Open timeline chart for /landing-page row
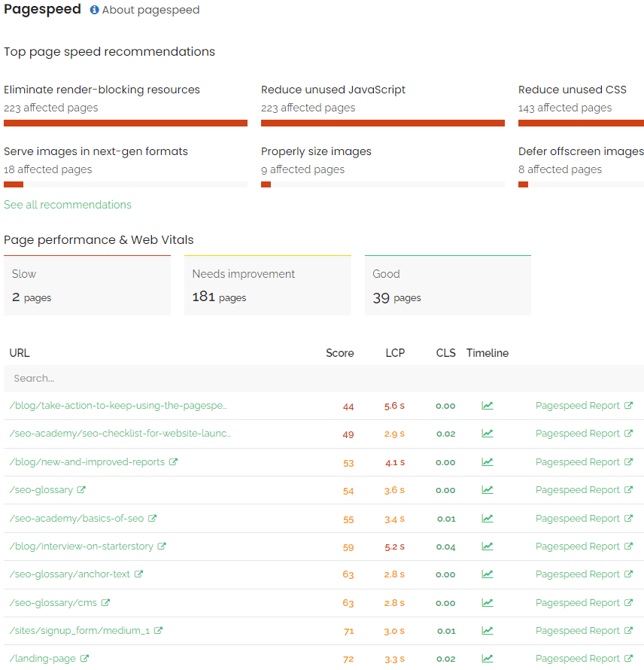 488,659
